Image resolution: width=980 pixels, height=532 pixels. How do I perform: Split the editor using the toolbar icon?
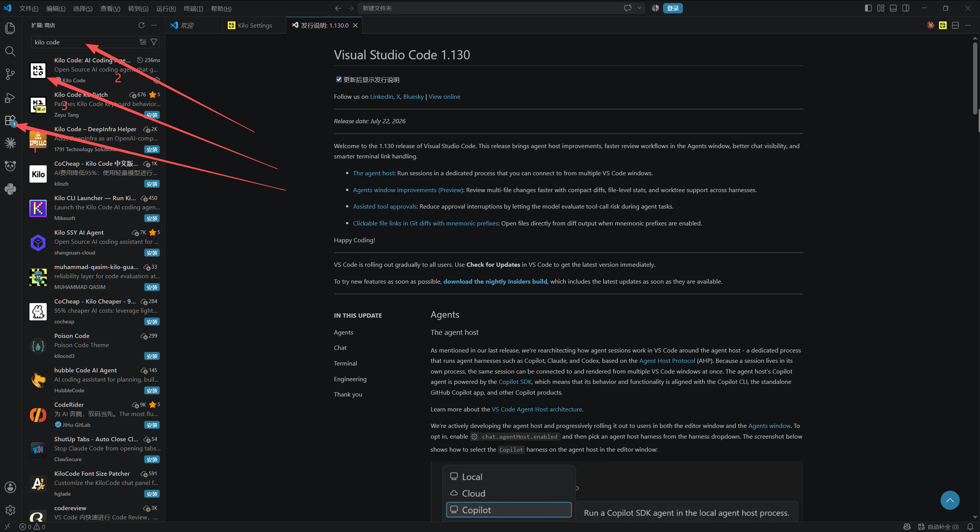pyautogui.click(x=955, y=25)
